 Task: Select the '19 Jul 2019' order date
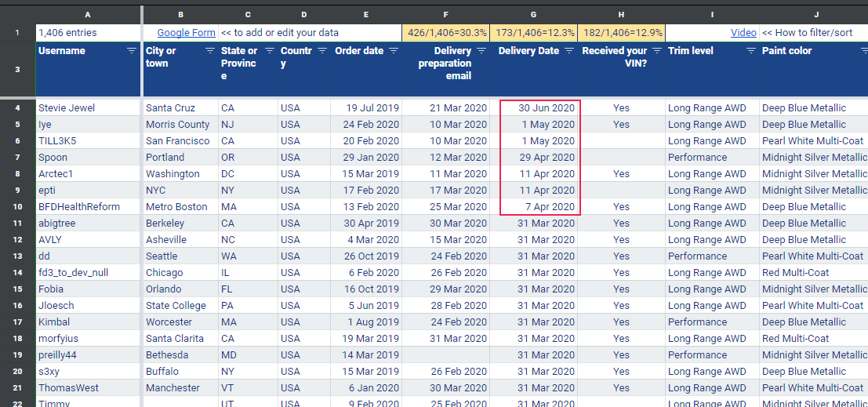[366, 107]
